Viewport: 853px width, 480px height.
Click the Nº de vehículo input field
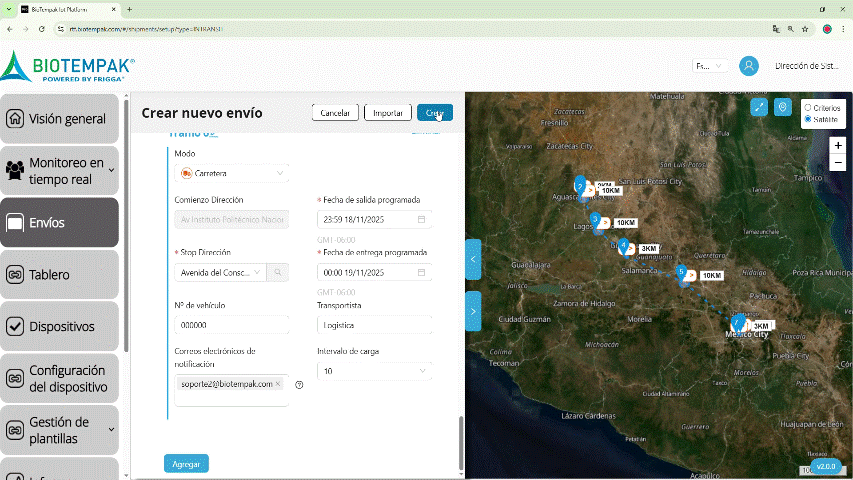click(x=231, y=325)
